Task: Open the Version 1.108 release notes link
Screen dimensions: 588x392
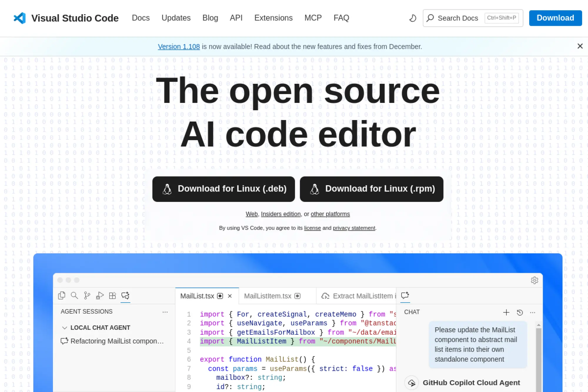Action: tap(179, 46)
